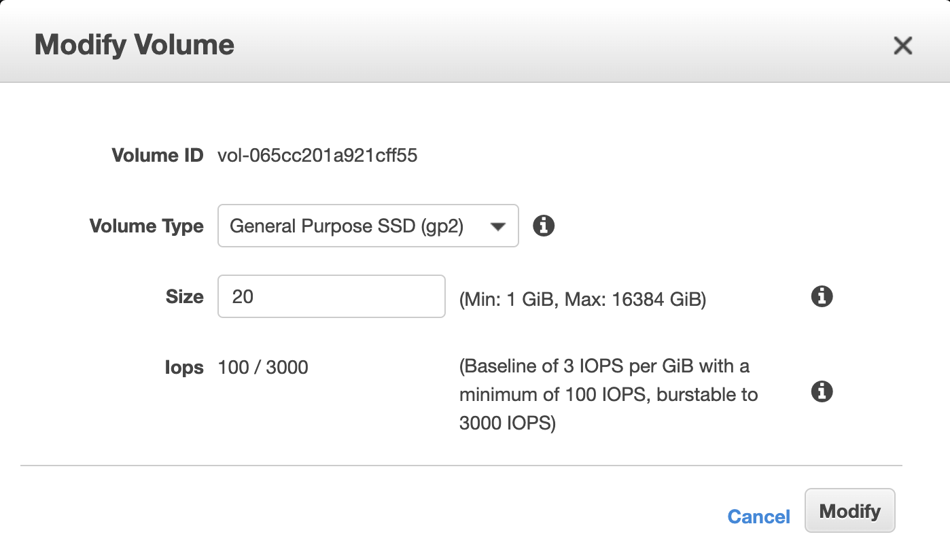Click the Modify Volume title
The height and width of the screenshot is (560, 950).
(x=135, y=46)
